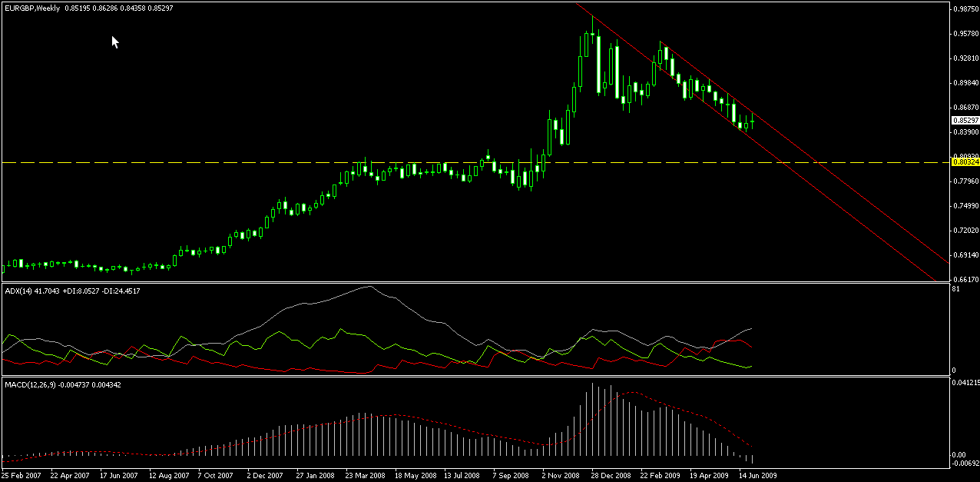The width and height of the screenshot is (980, 482).
Task: Click the 0.86870 price axis value
Action: pos(965,107)
